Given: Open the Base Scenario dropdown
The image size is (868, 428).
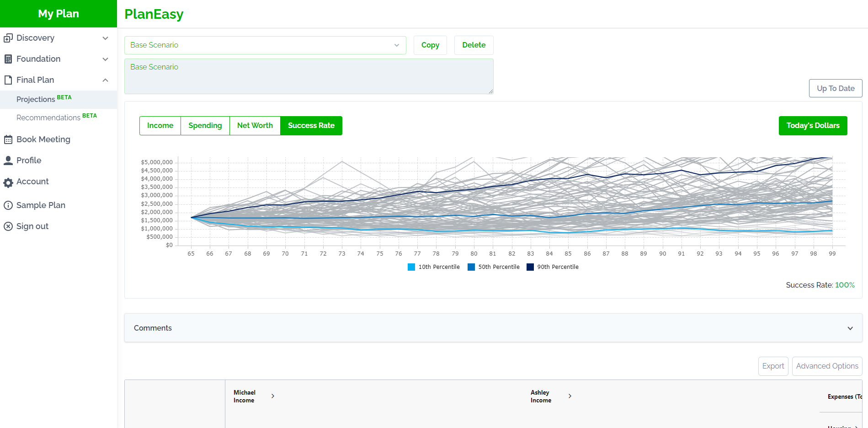Looking at the screenshot, I should (265, 45).
